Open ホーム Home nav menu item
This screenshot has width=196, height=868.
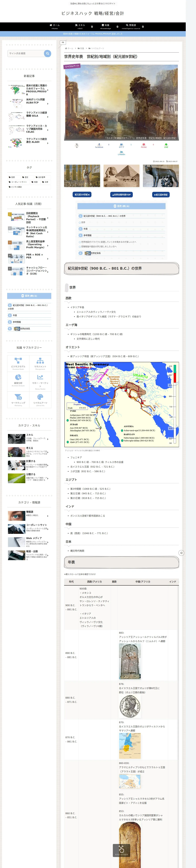point(55,27)
